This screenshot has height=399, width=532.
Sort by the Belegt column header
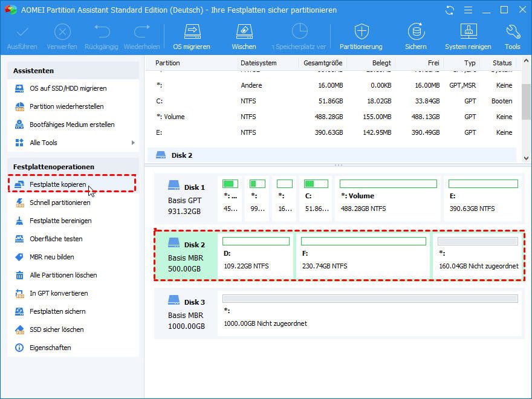pyautogui.click(x=381, y=63)
